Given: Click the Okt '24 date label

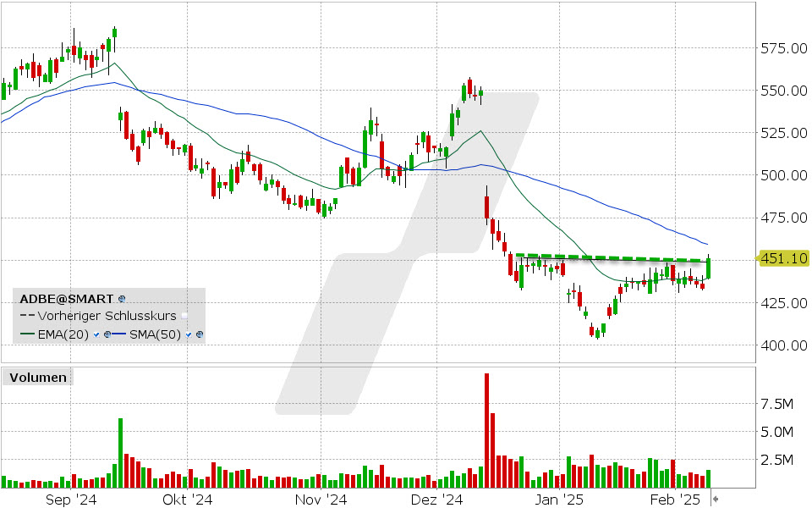Looking at the screenshot, I should [188, 500].
